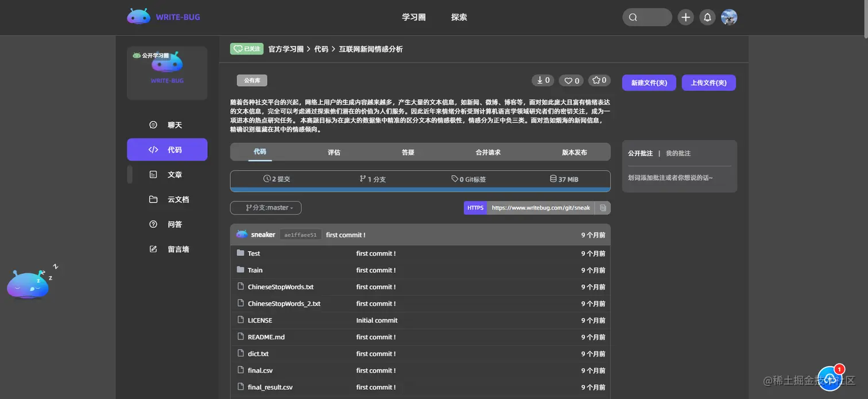
Task: Switch to the 版本发布 tab
Action: click(574, 152)
